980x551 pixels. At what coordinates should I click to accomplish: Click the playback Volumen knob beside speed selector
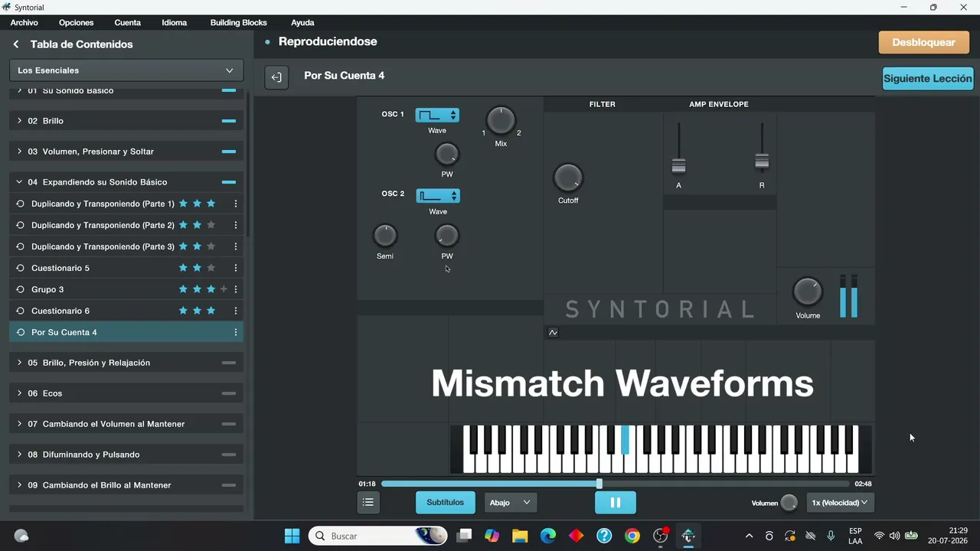pos(789,503)
